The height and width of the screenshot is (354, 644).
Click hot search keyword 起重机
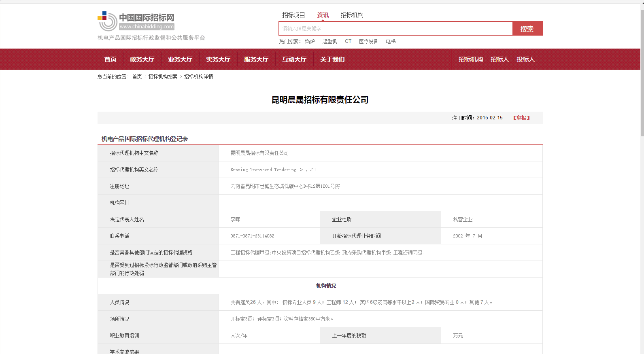click(x=329, y=41)
